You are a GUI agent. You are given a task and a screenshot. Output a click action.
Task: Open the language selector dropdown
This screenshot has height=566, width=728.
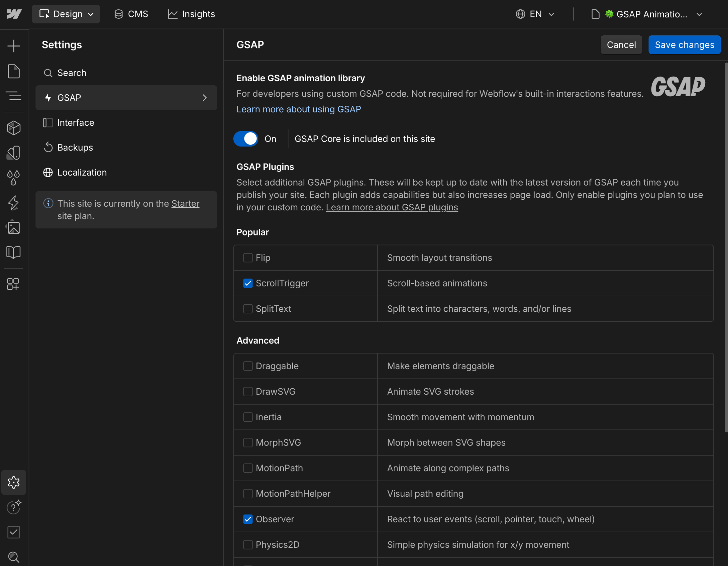[x=535, y=14]
